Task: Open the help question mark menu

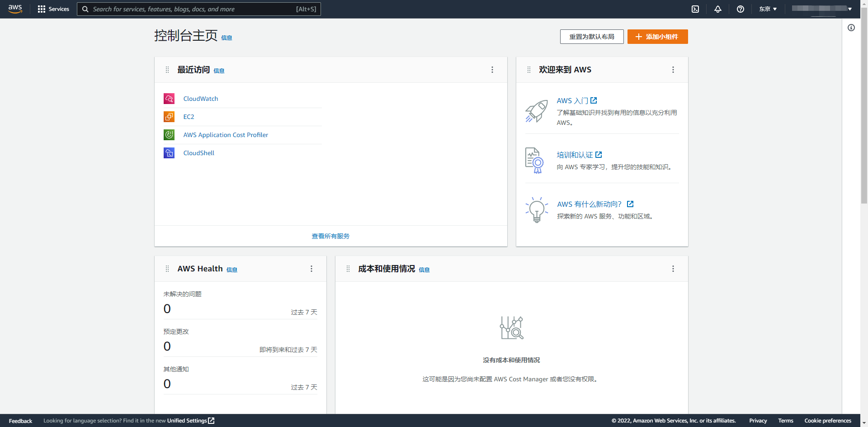Action: tap(741, 9)
